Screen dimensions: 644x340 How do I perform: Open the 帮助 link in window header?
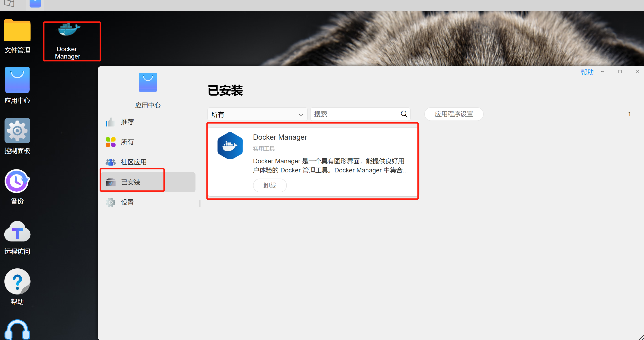tap(587, 72)
